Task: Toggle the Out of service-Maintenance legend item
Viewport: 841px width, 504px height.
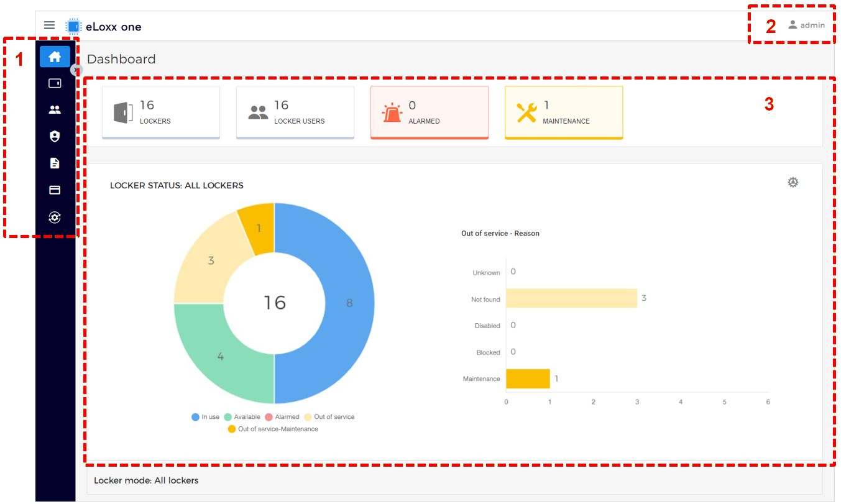Action: 273,429
